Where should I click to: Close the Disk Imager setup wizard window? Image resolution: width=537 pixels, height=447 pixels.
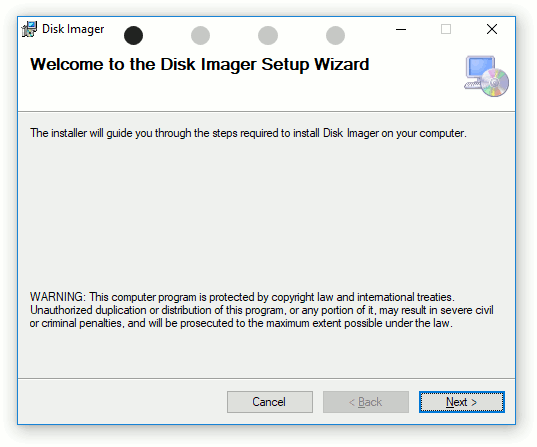492,29
